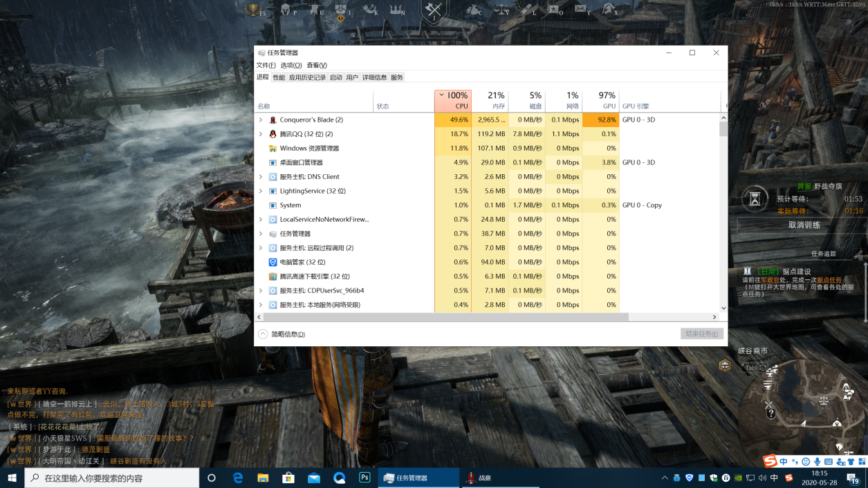The height and width of the screenshot is (488, 868).
Task: Open File Explorer from the taskbar
Action: tap(263, 478)
